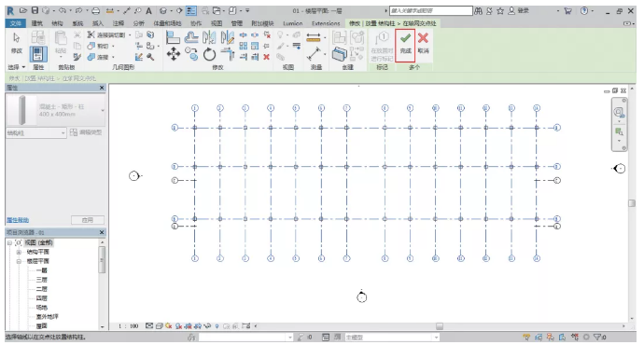Screen dimensions: 644x345
Task: Open the Annotate (注释) ribbon tab
Action: (x=119, y=23)
